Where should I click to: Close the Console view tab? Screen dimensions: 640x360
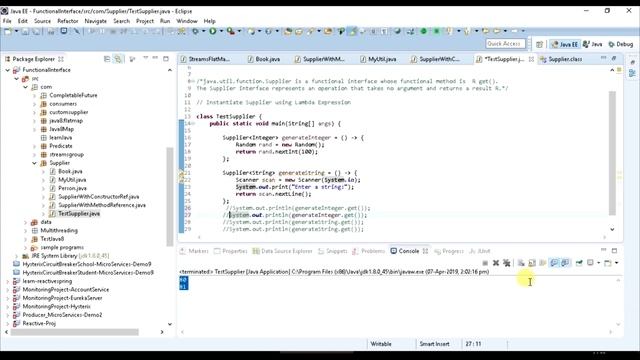click(x=425, y=251)
